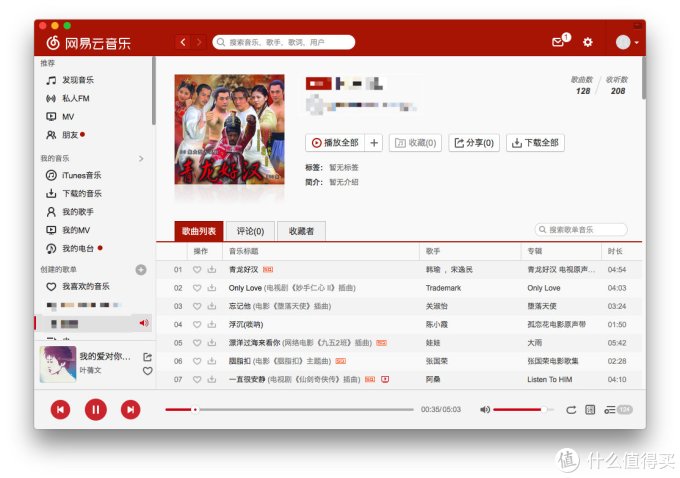Image resolution: width=680 pixels, height=478 pixels.
Task: Open the user avatar dropdown menu
Action: pos(627,42)
